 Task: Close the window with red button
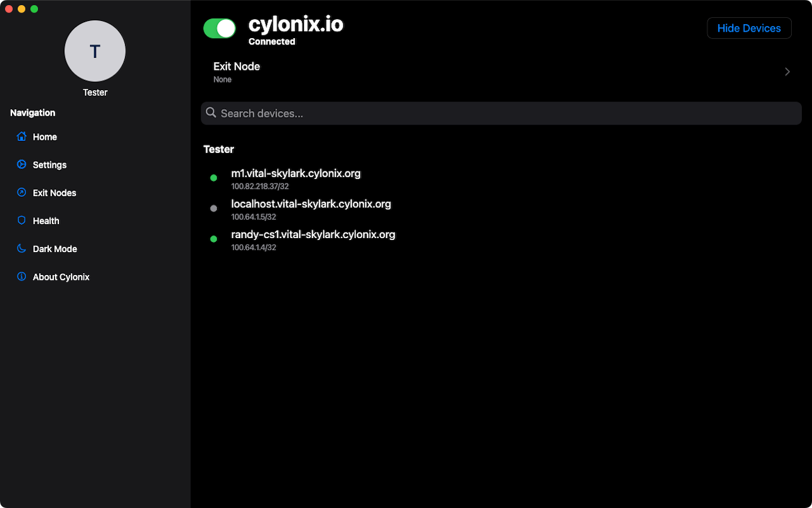(x=9, y=9)
